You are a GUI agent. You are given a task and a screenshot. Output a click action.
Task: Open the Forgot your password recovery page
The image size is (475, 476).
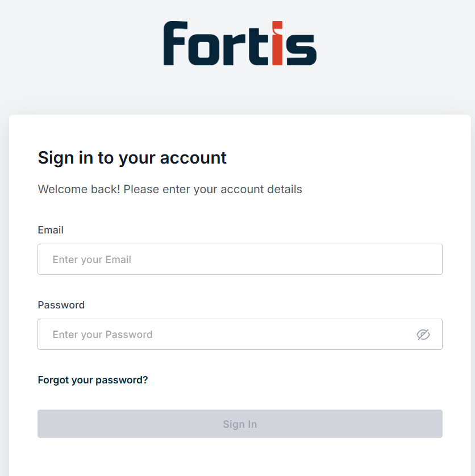(x=93, y=379)
